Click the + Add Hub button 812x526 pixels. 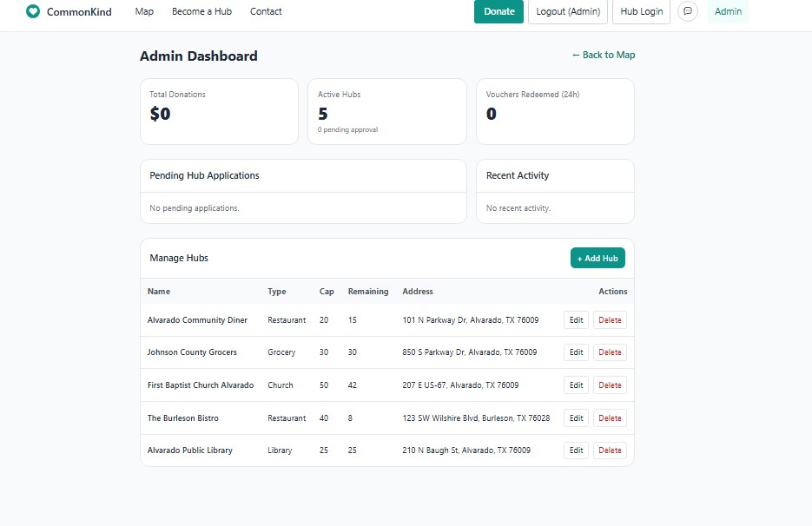click(597, 258)
